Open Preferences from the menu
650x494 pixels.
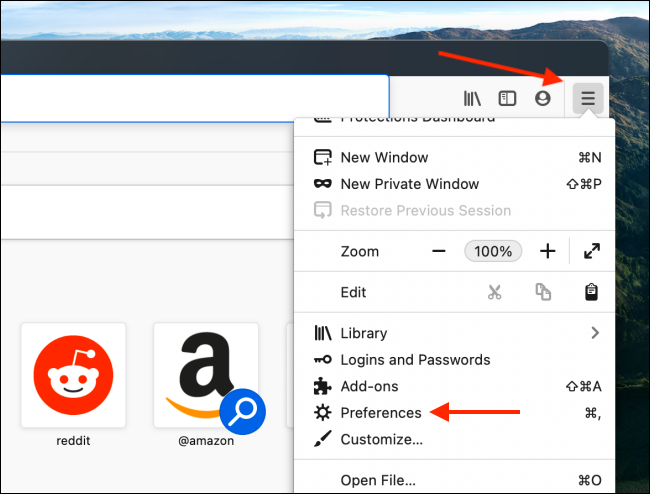pos(380,412)
